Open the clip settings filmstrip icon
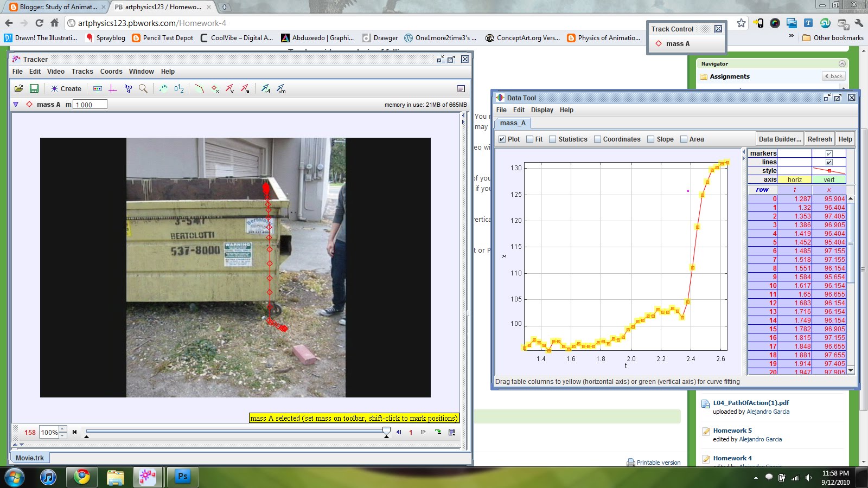The image size is (868, 488). click(x=98, y=88)
